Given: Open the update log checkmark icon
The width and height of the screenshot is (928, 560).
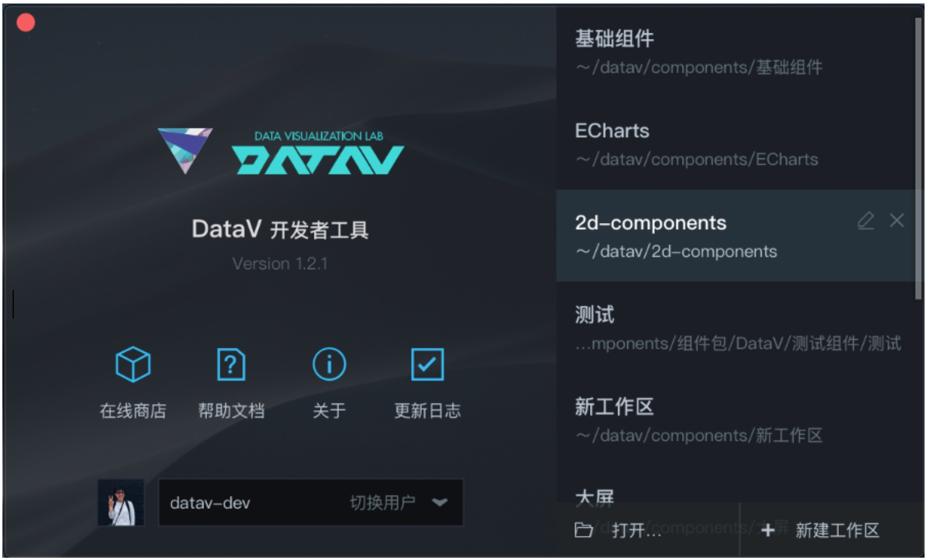Looking at the screenshot, I should point(427,364).
